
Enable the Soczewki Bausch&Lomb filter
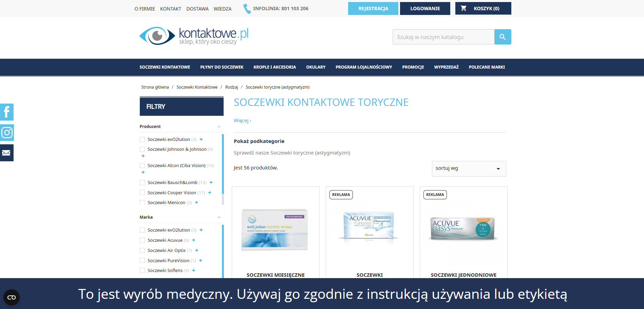(x=142, y=182)
